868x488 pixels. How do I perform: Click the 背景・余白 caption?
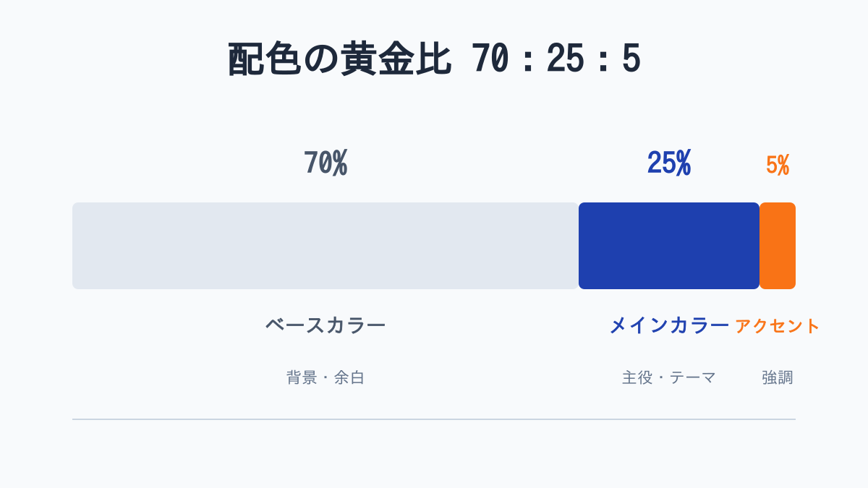click(x=325, y=377)
